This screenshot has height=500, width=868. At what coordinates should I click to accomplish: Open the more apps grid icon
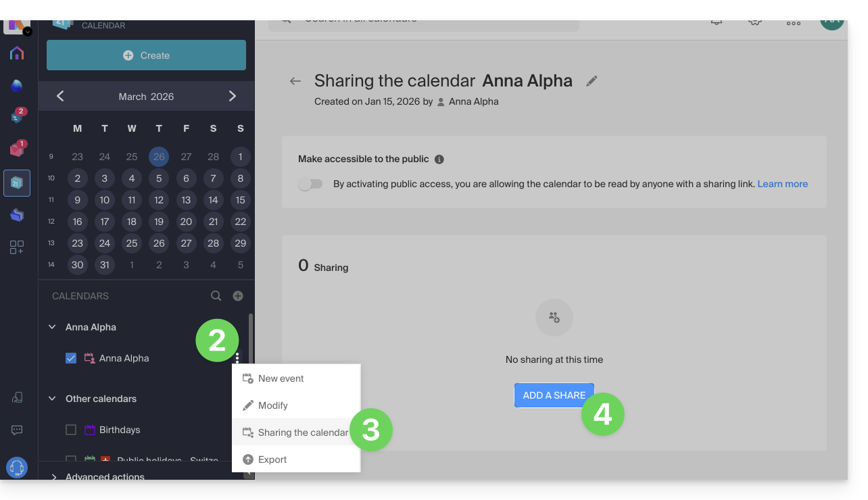coord(17,247)
